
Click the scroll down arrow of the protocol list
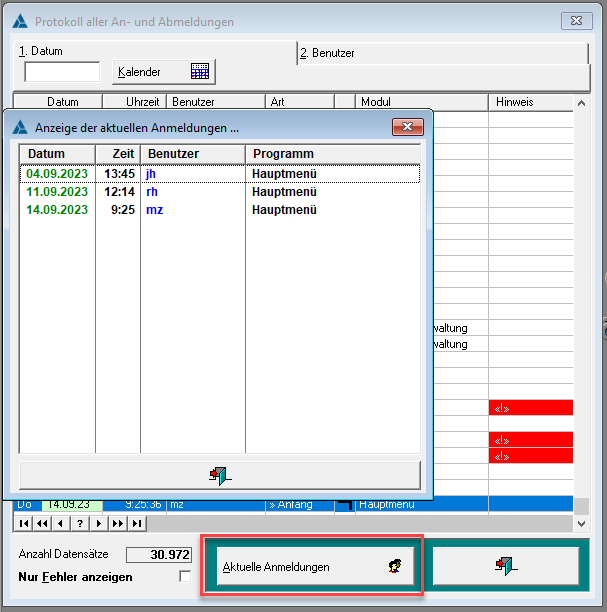pyautogui.click(x=581, y=523)
